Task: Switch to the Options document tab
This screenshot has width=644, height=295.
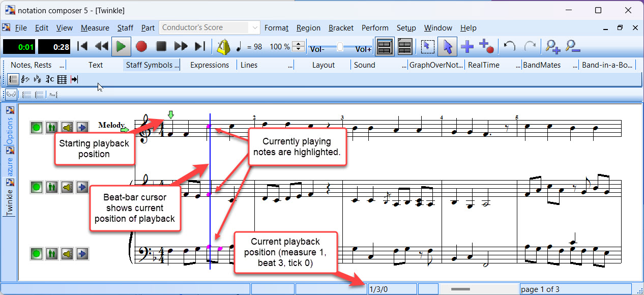Action: [x=10, y=131]
